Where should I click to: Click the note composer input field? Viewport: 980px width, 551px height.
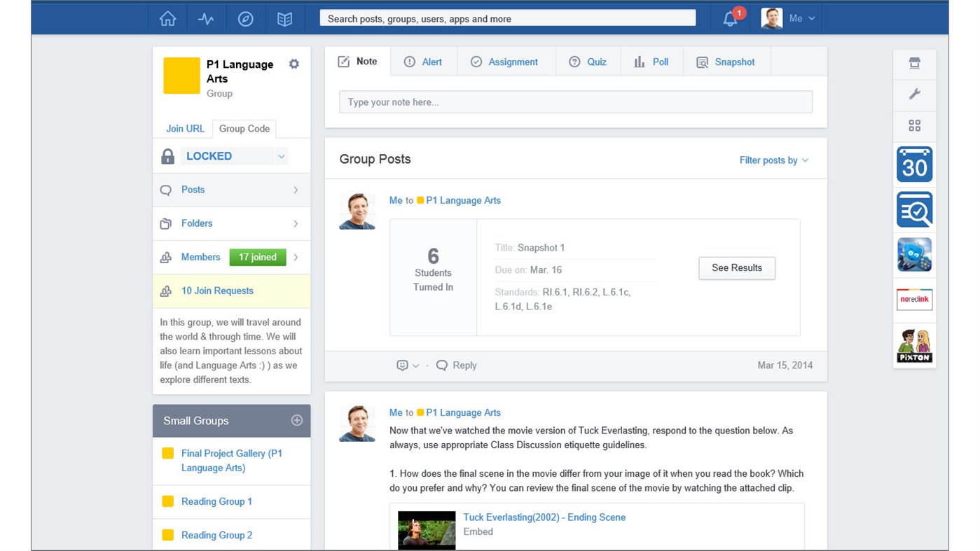pos(574,102)
